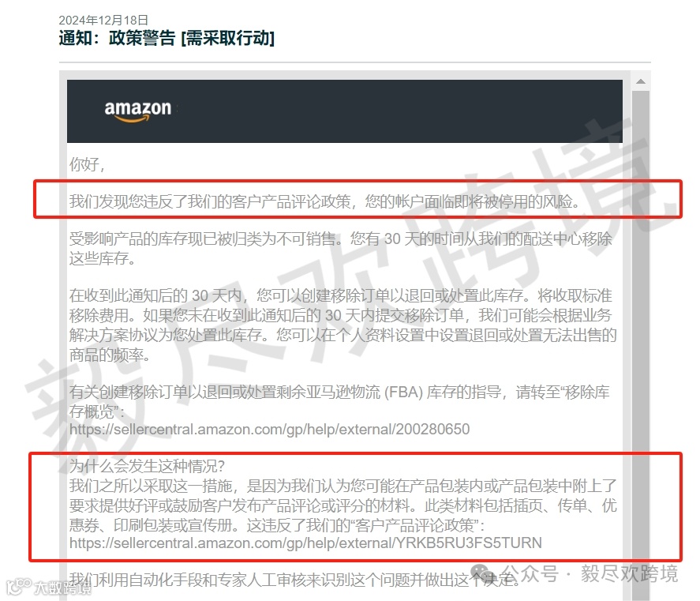700x601 pixels.
Task: Click the sentence about automated and manual review
Action: click(294, 580)
